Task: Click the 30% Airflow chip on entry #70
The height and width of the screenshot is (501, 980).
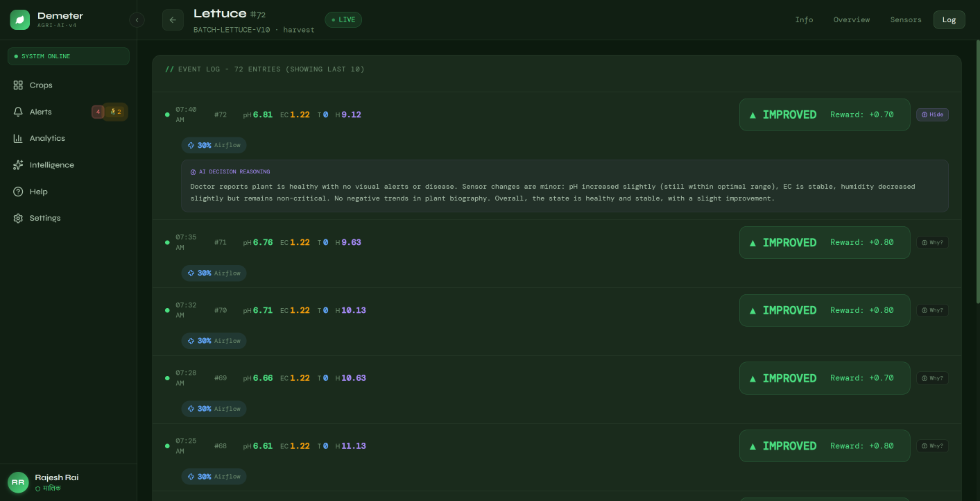Action: (x=214, y=341)
